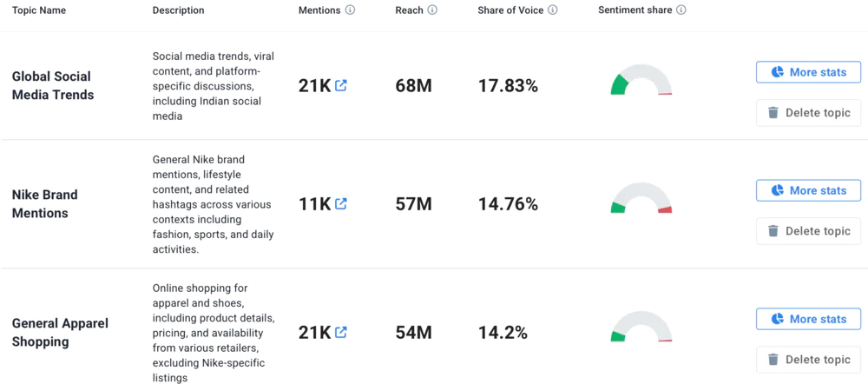Click the 21K mentions count for Global Social Media Trends
Image resolution: width=868 pixels, height=391 pixels.
pos(314,86)
